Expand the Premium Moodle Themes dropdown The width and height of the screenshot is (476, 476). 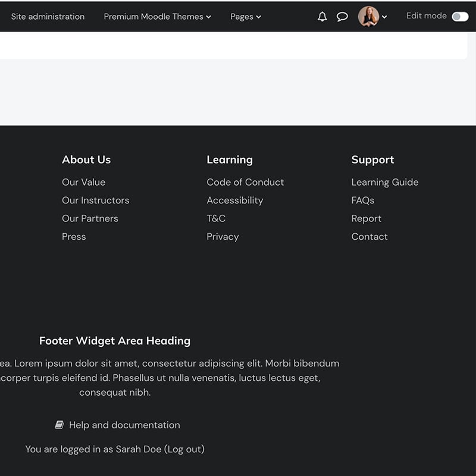(x=157, y=17)
